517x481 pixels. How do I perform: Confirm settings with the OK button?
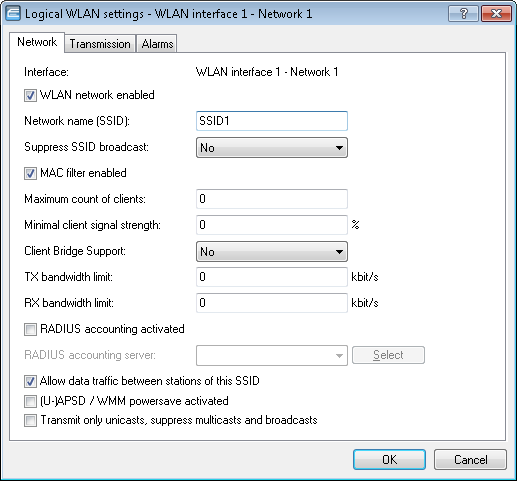(x=389, y=460)
